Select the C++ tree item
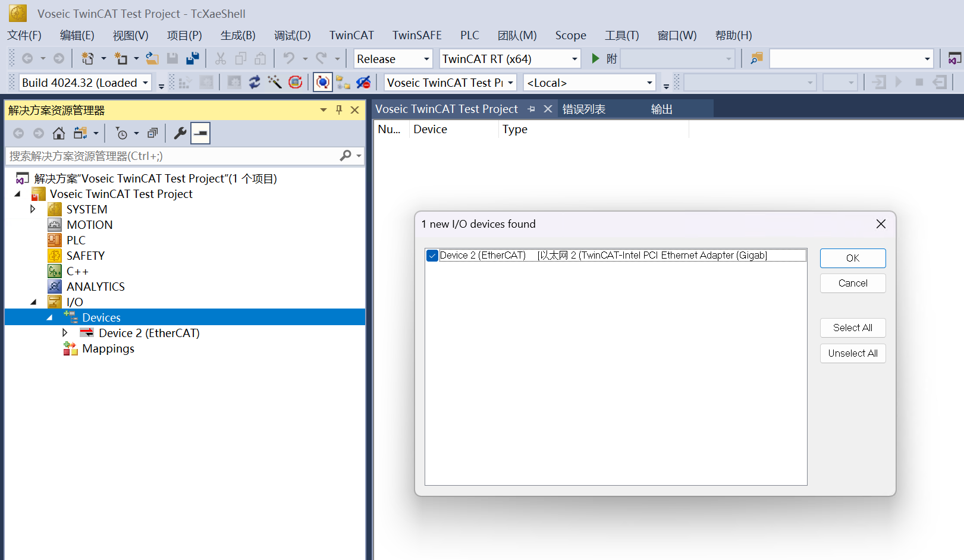This screenshot has height=560, width=964. (x=77, y=271)
